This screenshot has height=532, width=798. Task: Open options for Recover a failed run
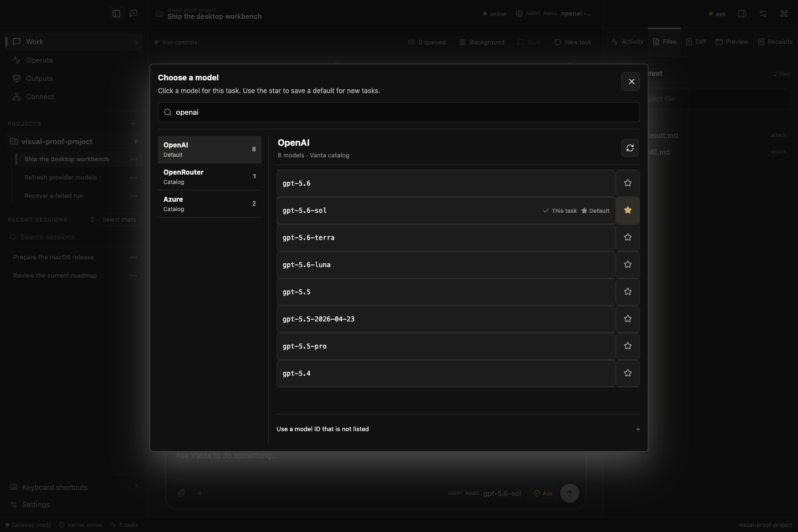[x=134, y=196]
